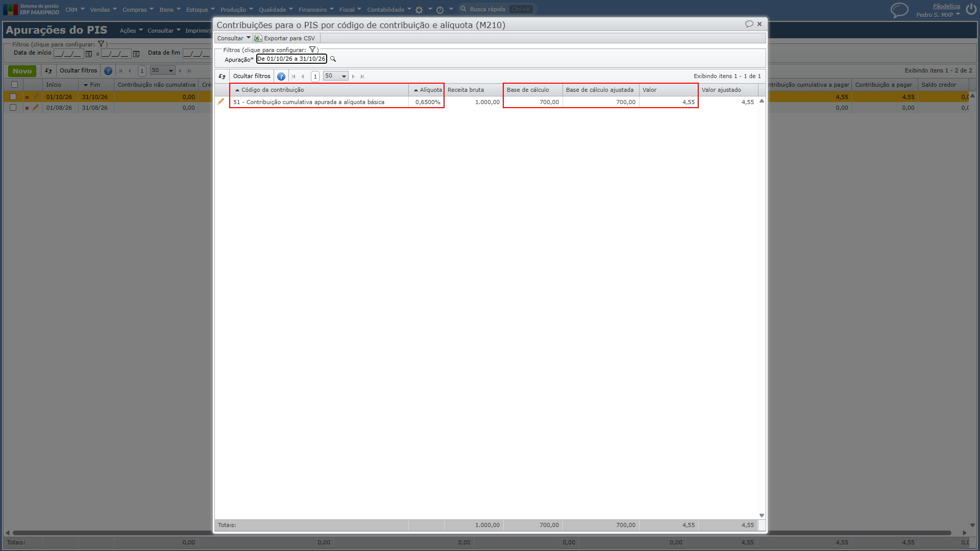Edit the 01/08/26 apuração row with the pencil icon
This screenshot has height=551, width=980.
pyautogui.click(x=35, y=108)
